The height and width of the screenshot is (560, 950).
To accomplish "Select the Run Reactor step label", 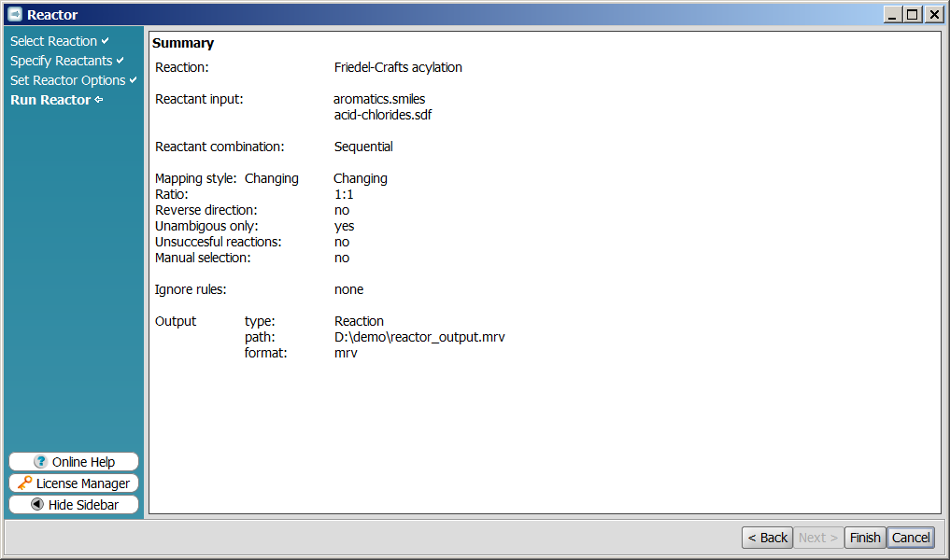I will pos(50,100).
